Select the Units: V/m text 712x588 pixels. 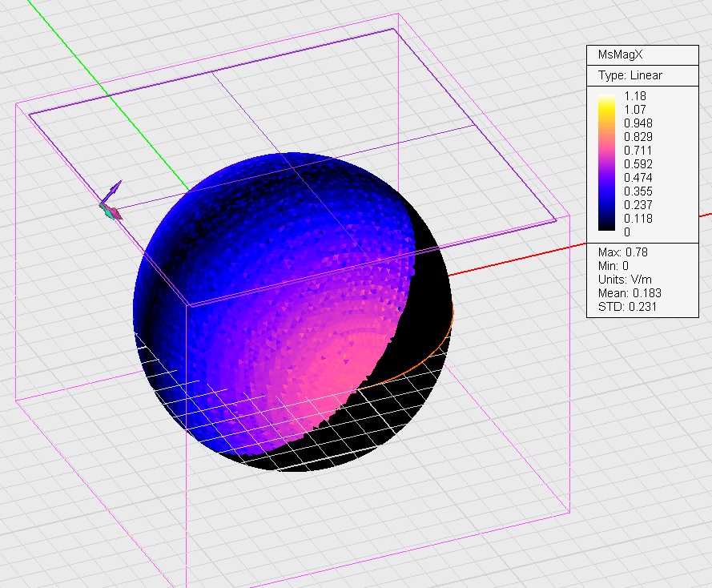coord(626,279)
